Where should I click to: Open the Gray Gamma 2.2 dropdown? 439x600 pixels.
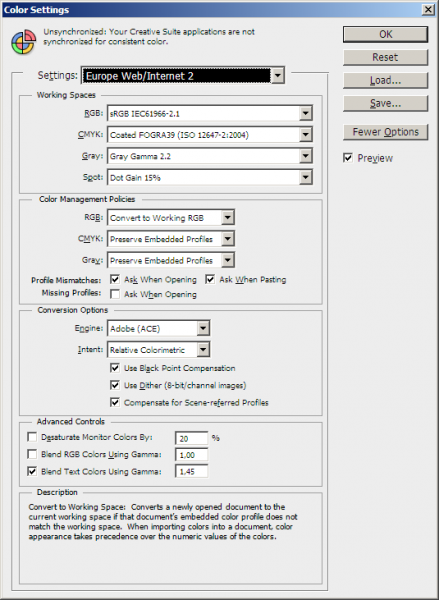[210, 156]
